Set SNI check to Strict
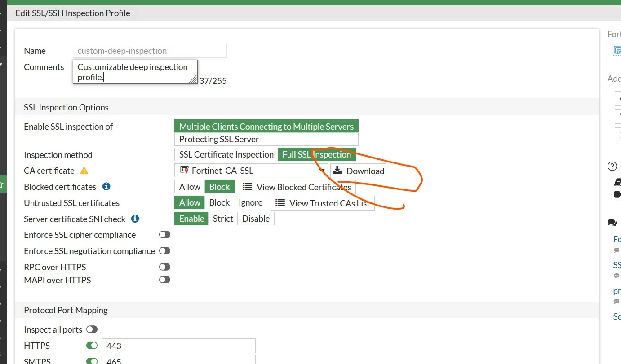This screenshot has width=621, height=364. 223,219
